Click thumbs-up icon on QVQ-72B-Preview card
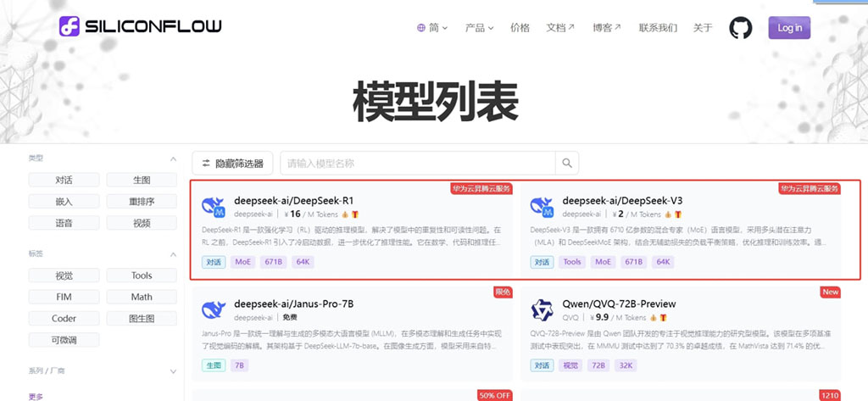Viewport: 868px width, 401px height. click(x=654, y=318)
